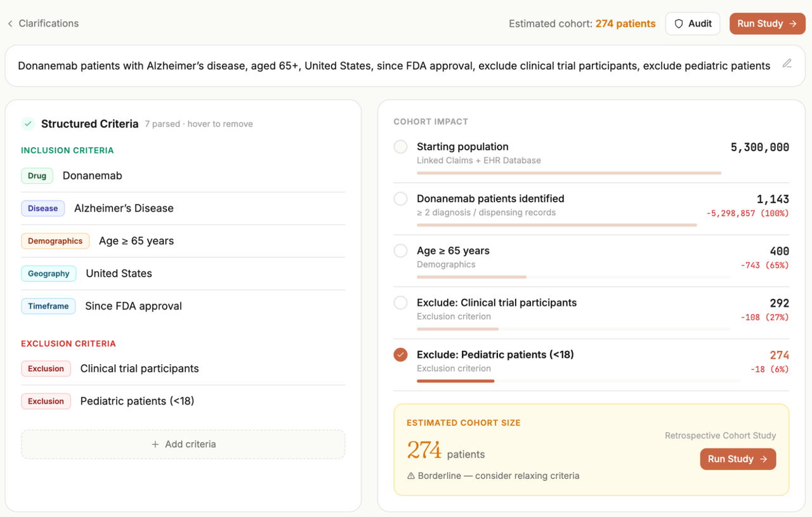Click '274 patients' in the header

click(625, 23)
